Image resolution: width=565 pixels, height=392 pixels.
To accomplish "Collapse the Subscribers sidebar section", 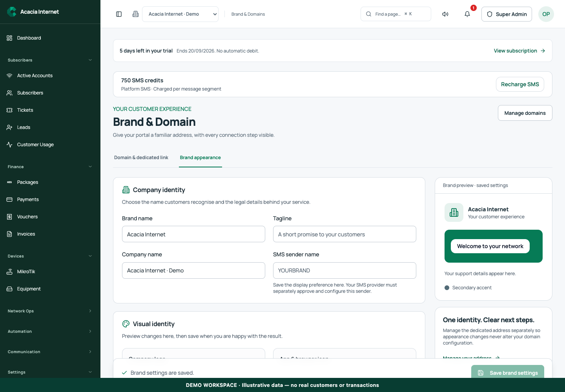I will (x=50, y=60).
